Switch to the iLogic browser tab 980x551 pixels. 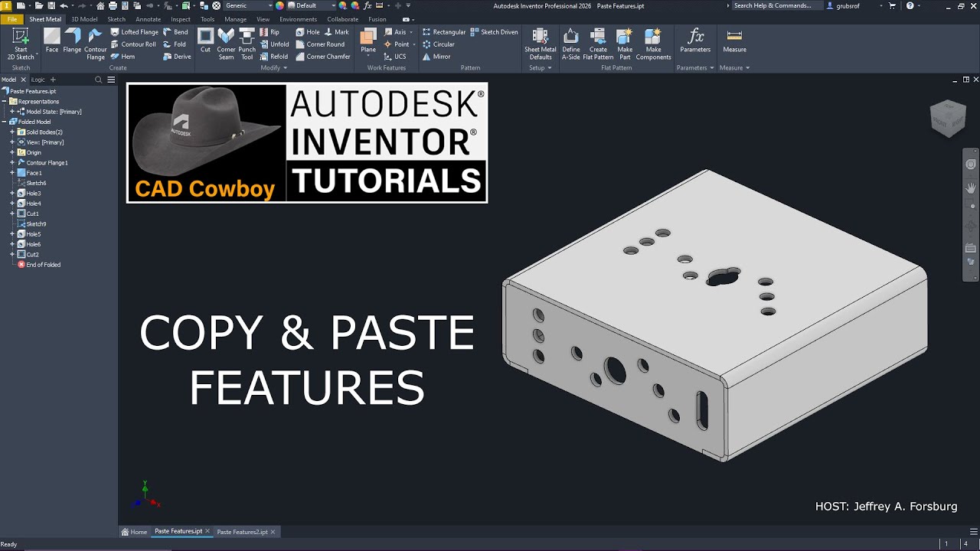38,80
